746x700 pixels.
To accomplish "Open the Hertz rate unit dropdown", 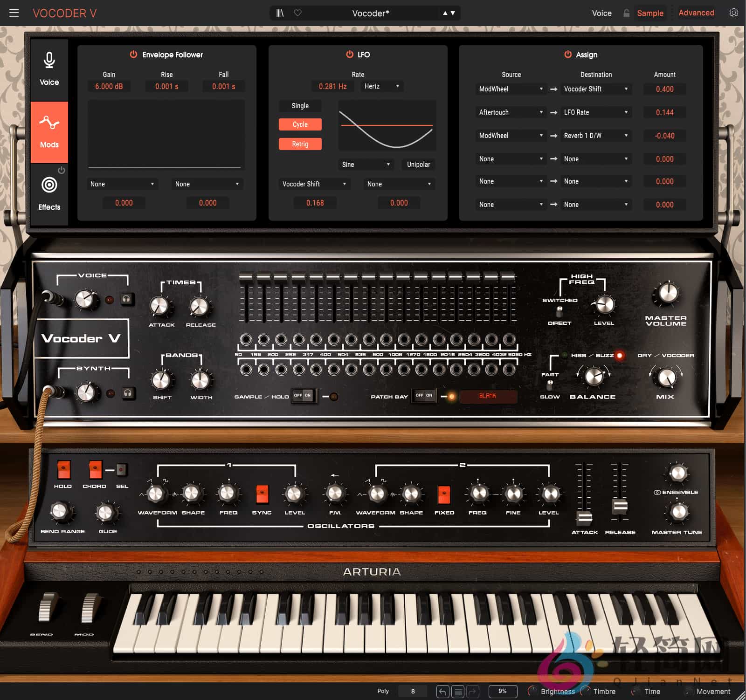I will [x=381, y=86].
